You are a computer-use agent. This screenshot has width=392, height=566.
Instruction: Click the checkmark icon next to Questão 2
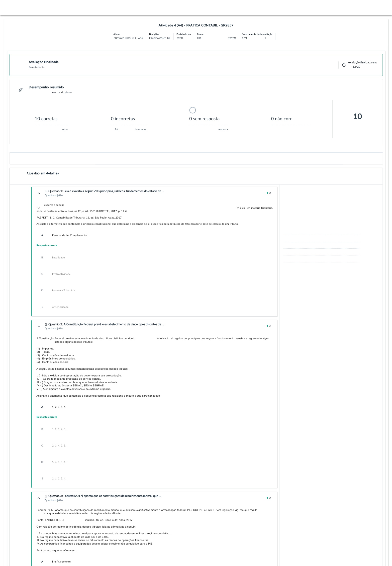tap(46, 324)
